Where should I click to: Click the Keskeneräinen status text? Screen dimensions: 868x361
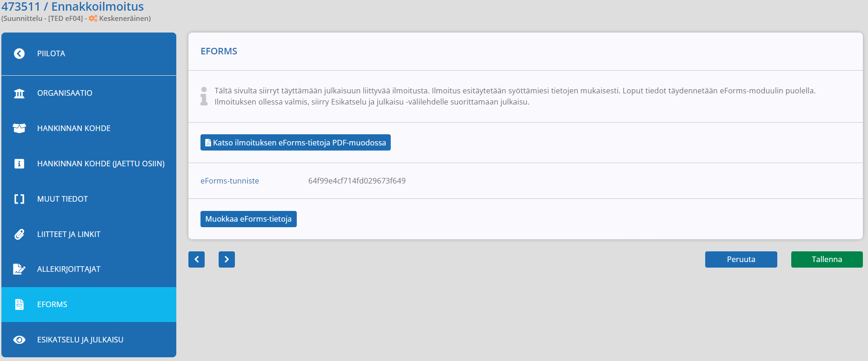click(125, 19)
